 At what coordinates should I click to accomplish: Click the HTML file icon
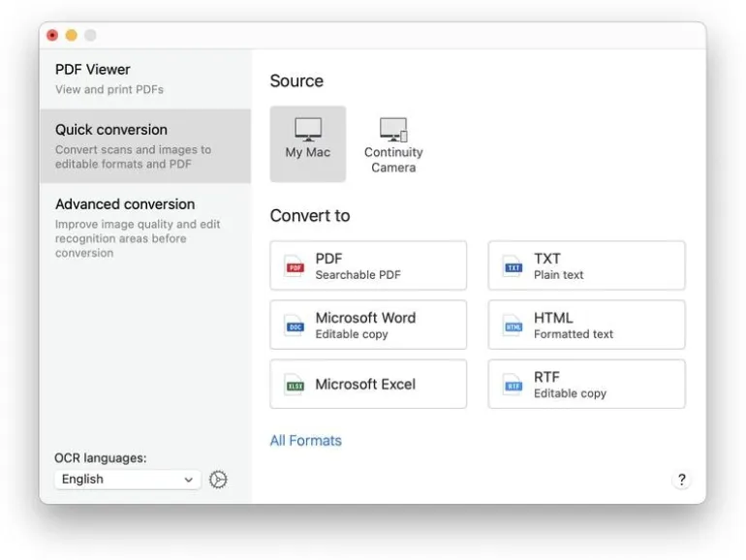[513, 326]
